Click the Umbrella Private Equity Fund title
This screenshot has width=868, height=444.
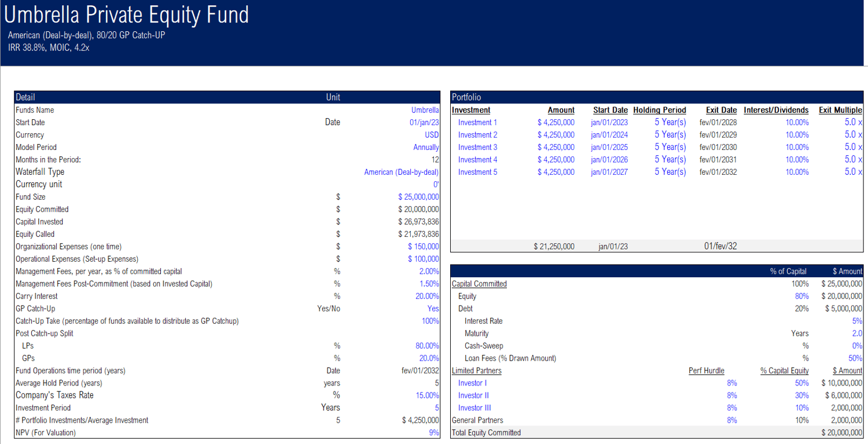pyautogui.click(x=126, y=14)
